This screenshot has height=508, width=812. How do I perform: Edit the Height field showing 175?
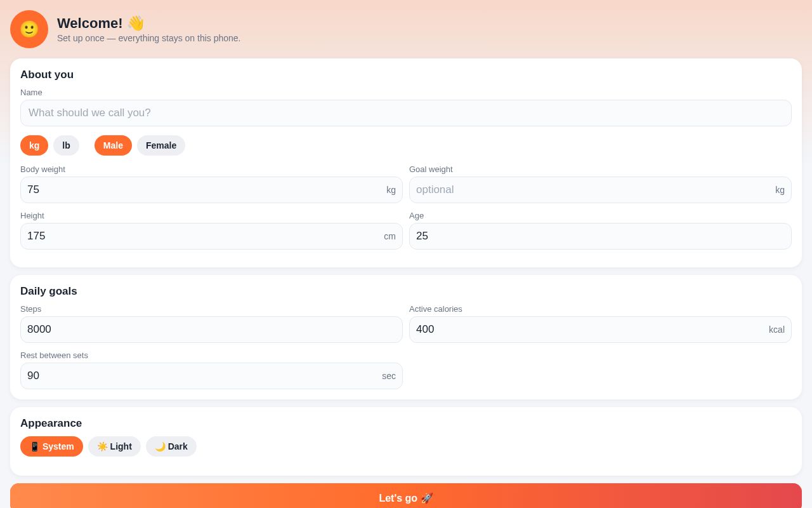pyautogui.click(x=211, y=236)
